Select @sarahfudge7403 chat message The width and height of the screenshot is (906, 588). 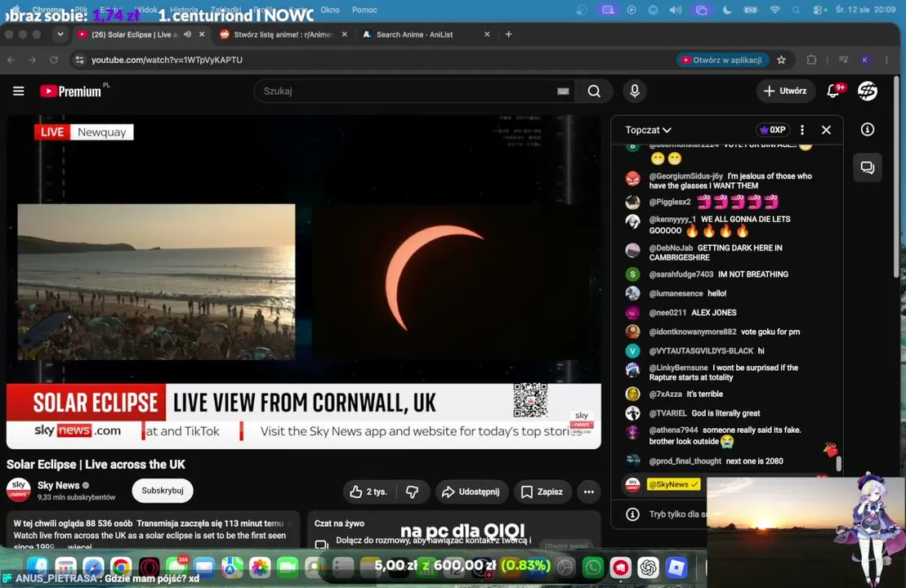pyautogui.click(x=718, y=274)
